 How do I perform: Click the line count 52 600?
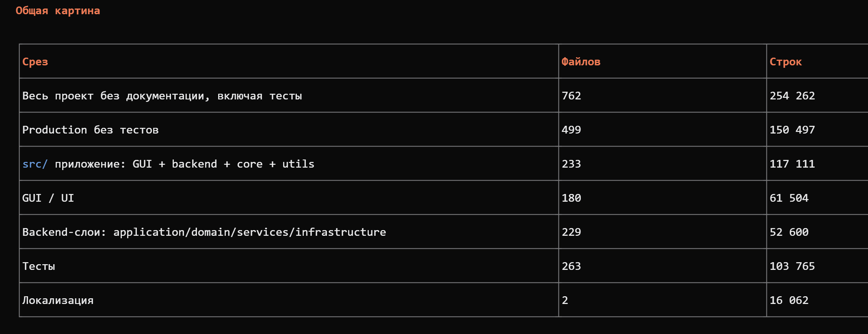pos(789,232)
